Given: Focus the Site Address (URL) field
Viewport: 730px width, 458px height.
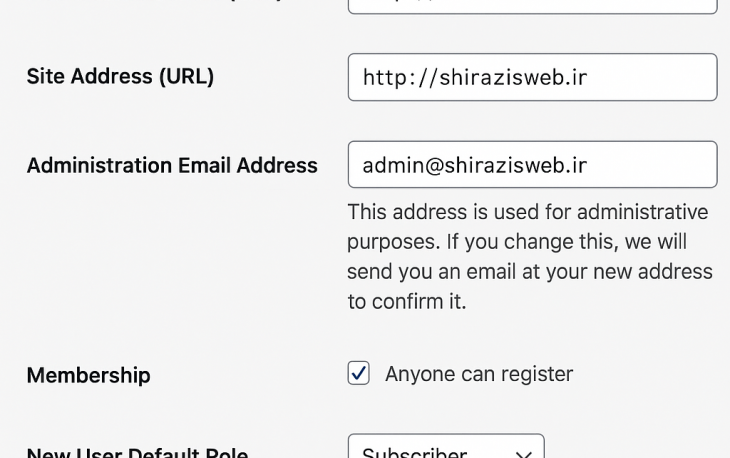Looking at the screenshot, I should click(x=532, y=77).
